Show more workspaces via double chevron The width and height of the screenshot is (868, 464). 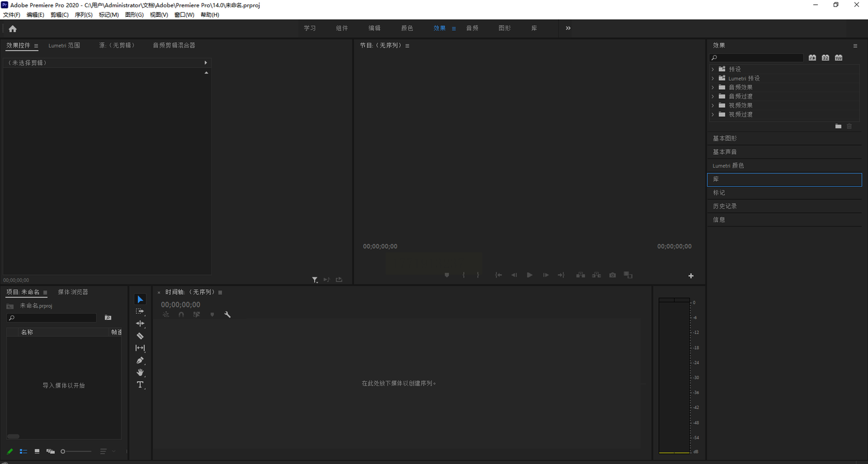pos(568,28)
